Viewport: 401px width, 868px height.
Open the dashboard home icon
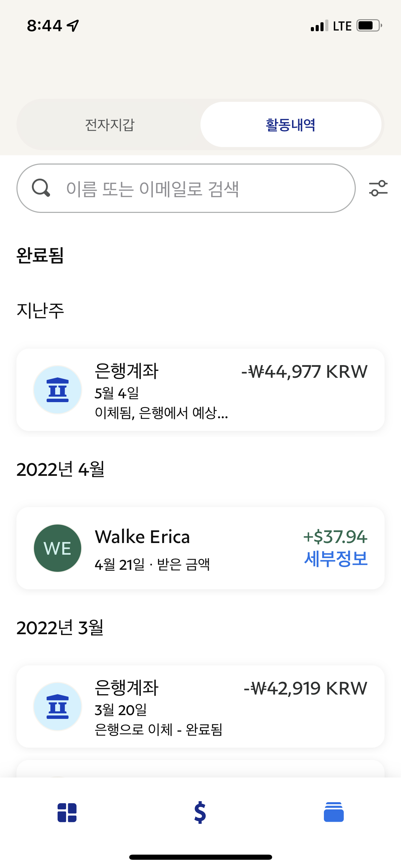(67, 812)
